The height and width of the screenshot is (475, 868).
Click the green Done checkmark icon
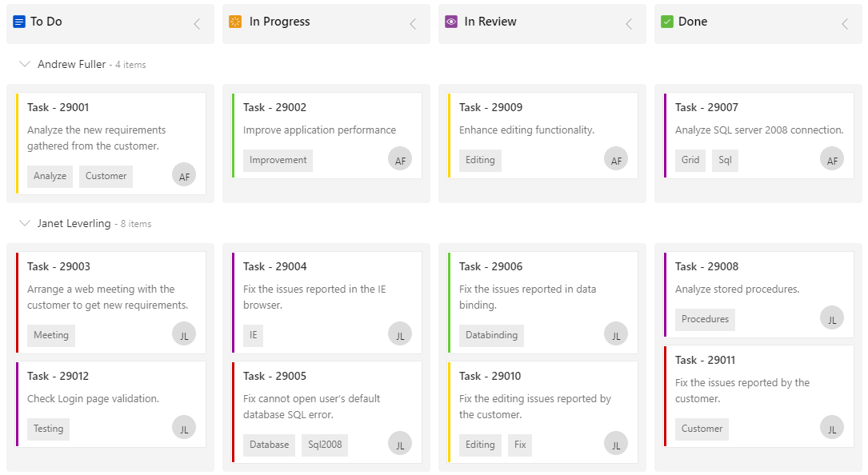(667, 22)
